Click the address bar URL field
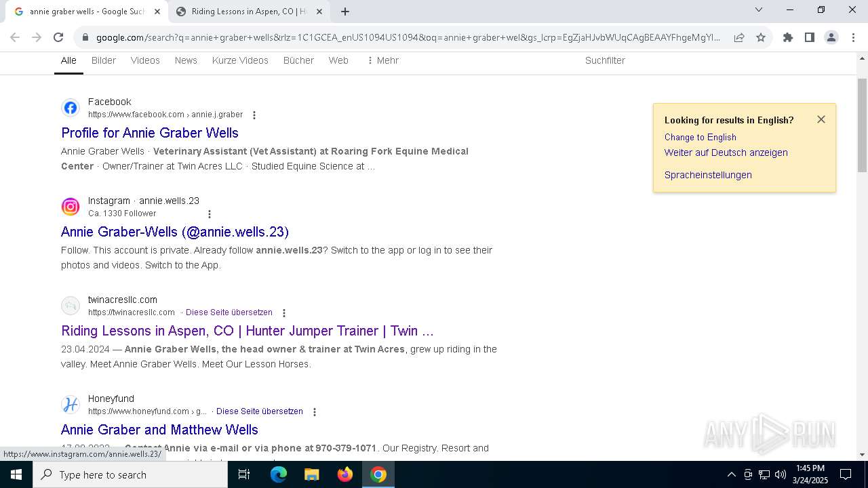 click(x=407, y=37)
